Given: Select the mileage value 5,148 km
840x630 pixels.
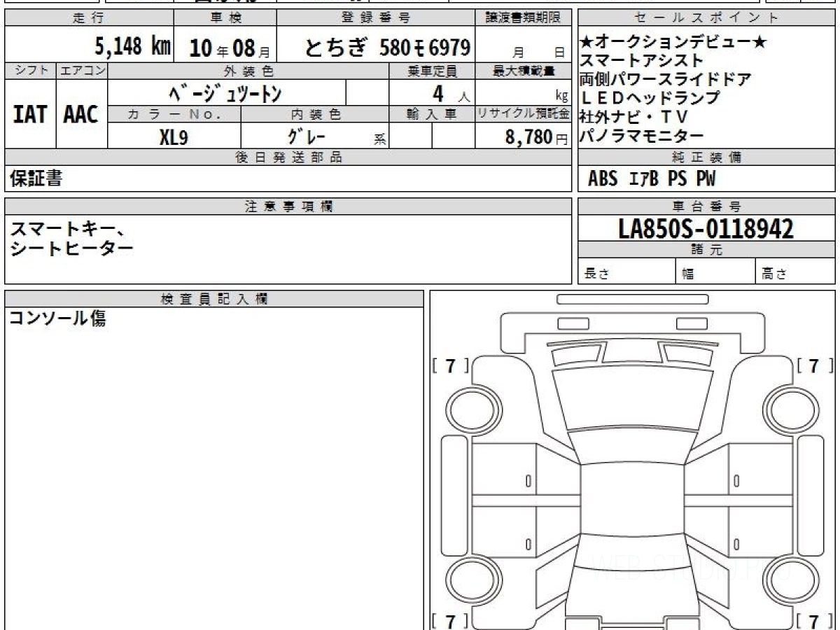Looking at the screenshot, I should (x=132, y=47).
